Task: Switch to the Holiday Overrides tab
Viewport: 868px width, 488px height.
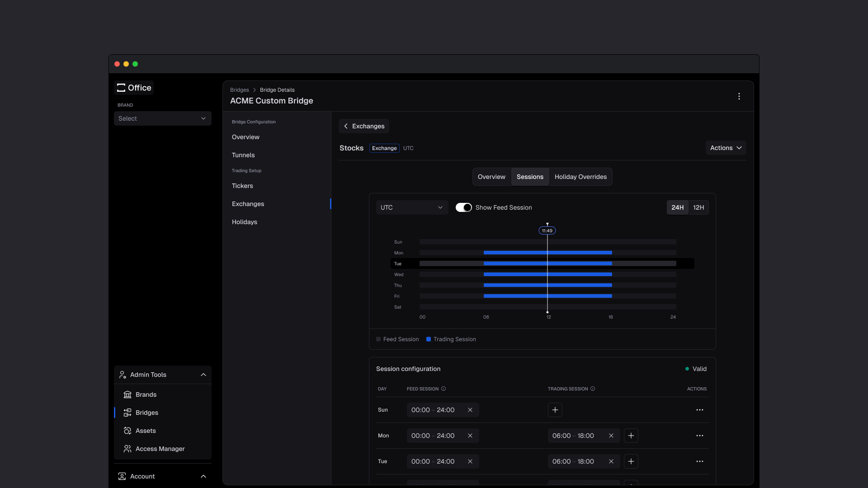Action: pos(580,177)
